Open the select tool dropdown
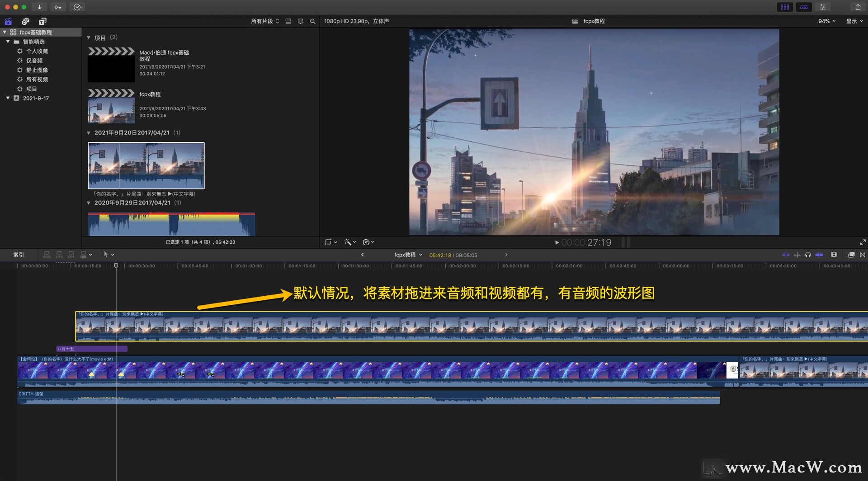This screenshot has width=868, height=481. (108, 255)
